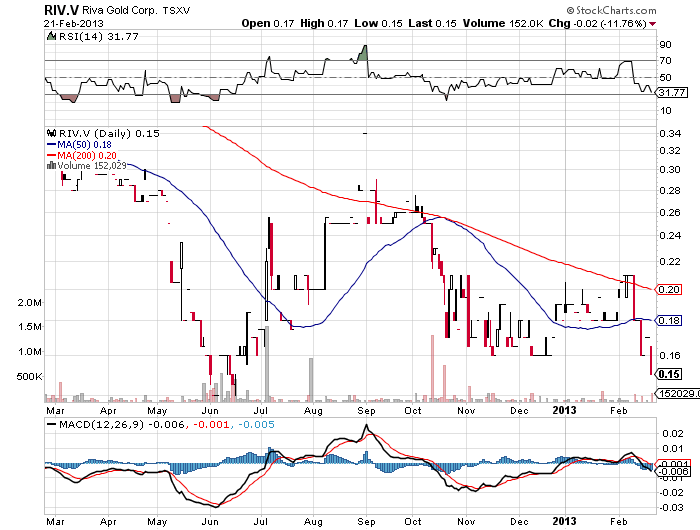The width and height of the screenshot is (700, 530).
Task: Click the red down-arrow change indicator
Action: [653, 24]
